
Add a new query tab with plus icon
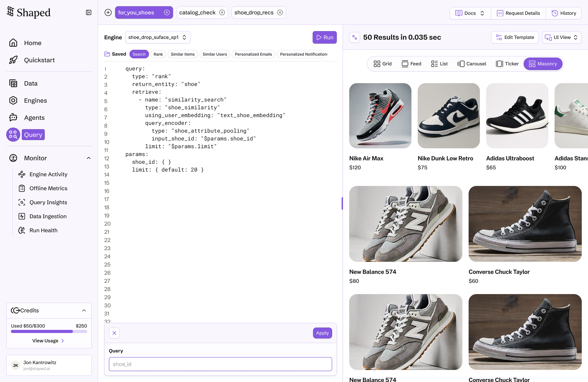click(108, 12)
